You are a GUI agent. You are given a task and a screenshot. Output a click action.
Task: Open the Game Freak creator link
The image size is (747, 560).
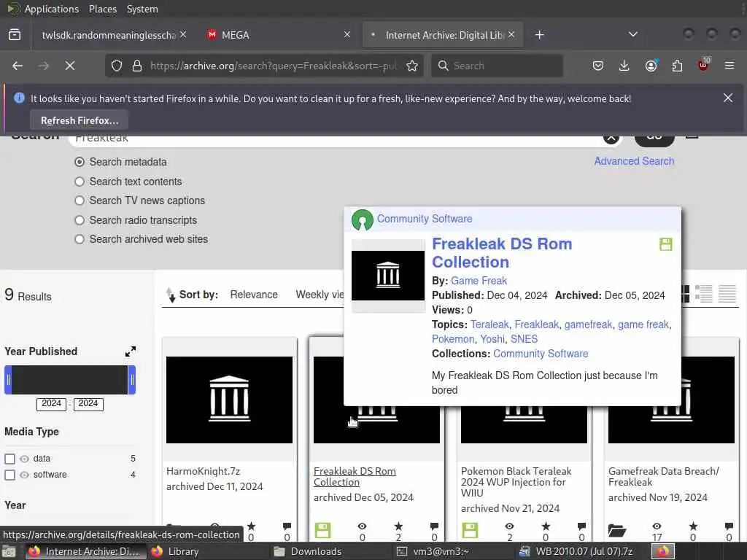tap(479, 281)
